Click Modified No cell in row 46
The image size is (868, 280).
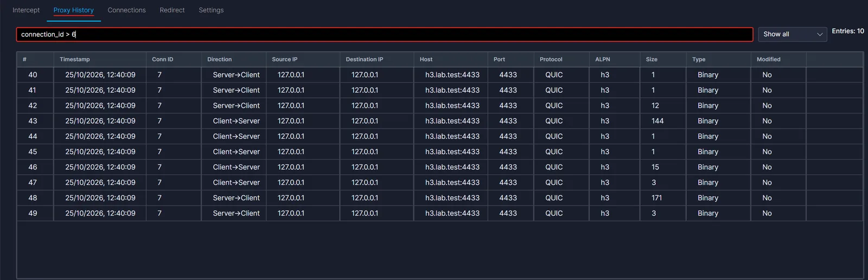767,167
